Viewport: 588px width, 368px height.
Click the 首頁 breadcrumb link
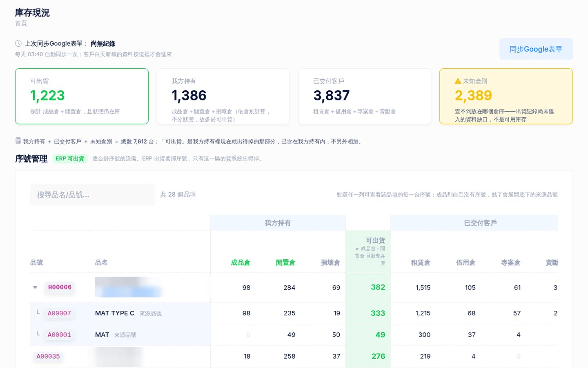(21, 24)
